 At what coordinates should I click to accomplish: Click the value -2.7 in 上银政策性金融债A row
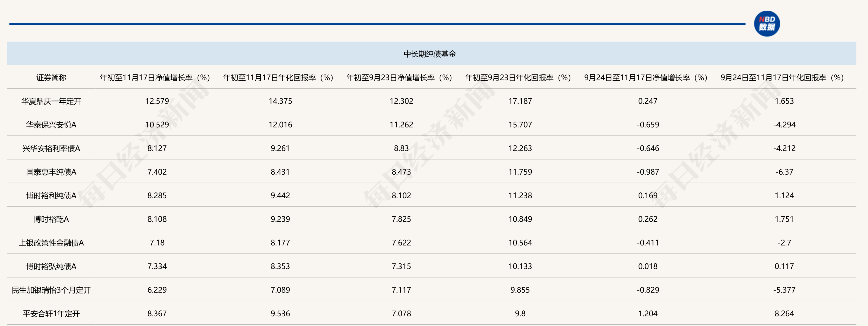point(784,242)
